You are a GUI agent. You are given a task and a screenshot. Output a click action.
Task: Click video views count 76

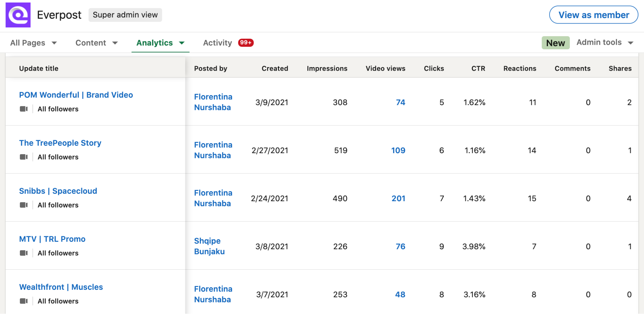(400, 247)
